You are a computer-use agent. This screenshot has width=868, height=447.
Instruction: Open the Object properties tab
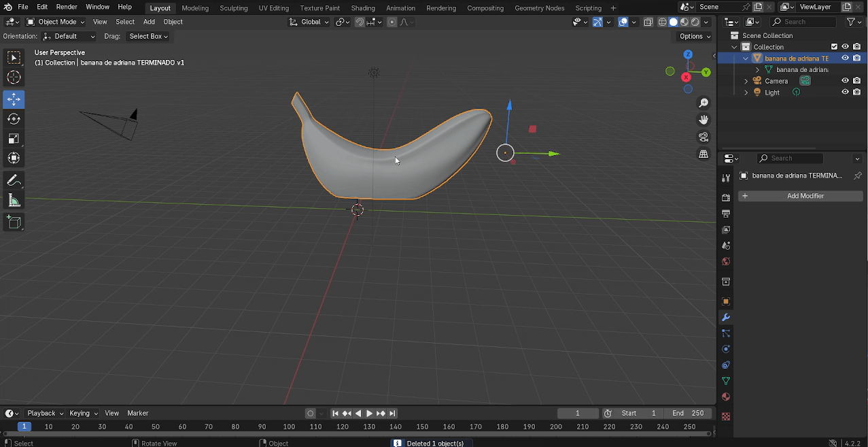click(x=726, y=301)
